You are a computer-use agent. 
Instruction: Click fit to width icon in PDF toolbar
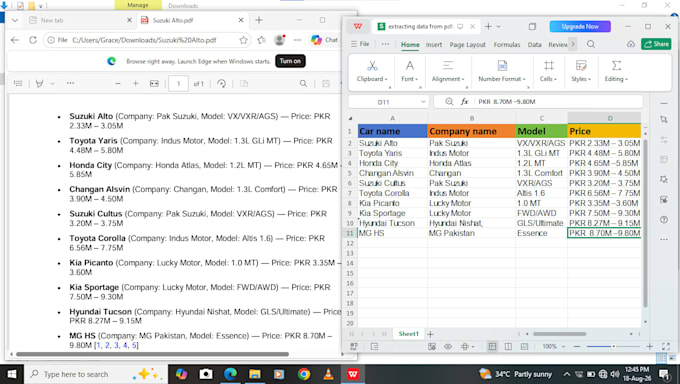[x=154, y=83]
